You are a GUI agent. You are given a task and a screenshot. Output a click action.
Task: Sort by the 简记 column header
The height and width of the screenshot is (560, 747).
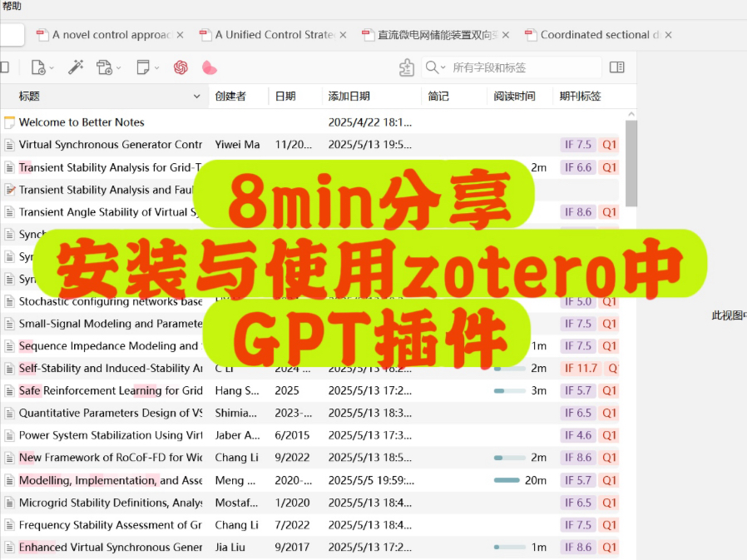coord(454,97)
